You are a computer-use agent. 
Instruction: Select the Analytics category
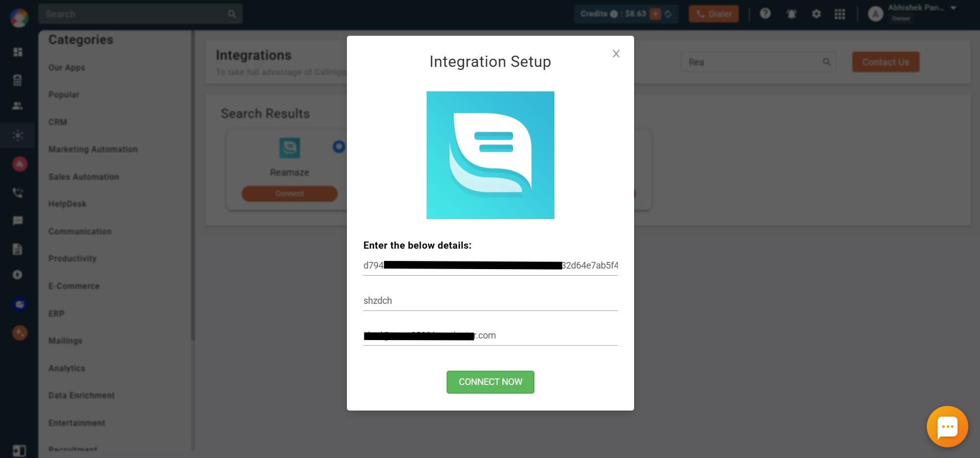click(x=67, y=368)
